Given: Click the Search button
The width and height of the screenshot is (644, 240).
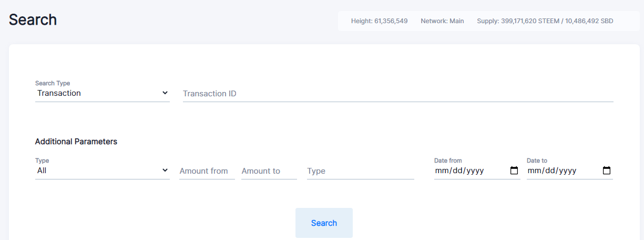Looking at the screenshot, I should [324, 223].
